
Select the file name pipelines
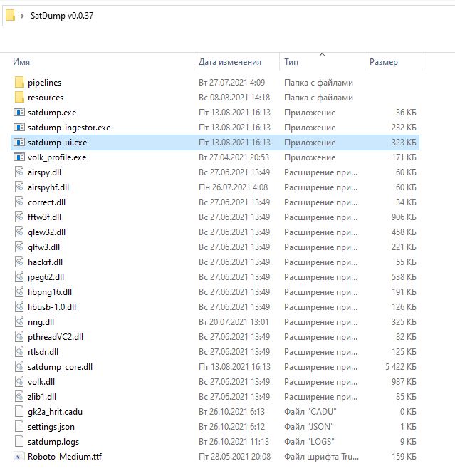(45, 83)
